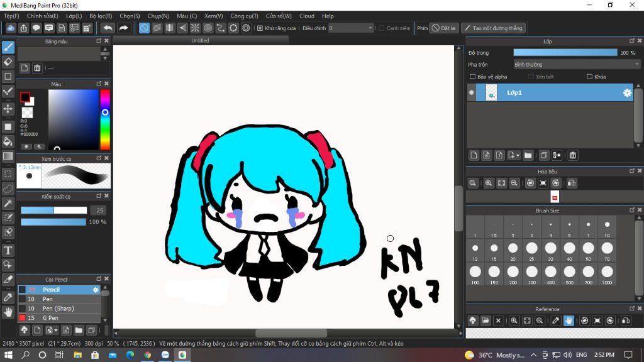Choose the Pen brush in the list
This screenshot has height=362, width=644.
click(x=59, y=299)
